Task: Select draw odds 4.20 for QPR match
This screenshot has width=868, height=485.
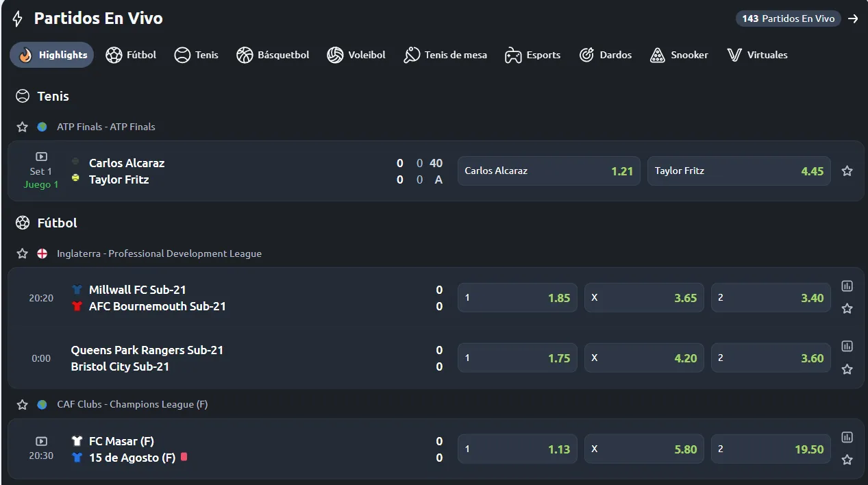Action: pos(644,358)
